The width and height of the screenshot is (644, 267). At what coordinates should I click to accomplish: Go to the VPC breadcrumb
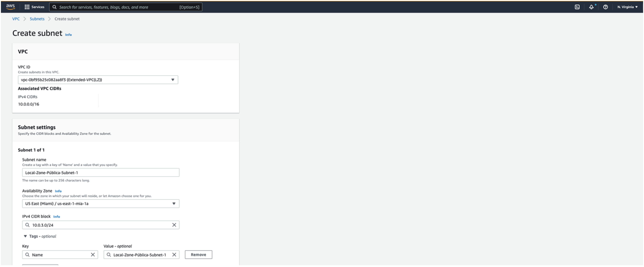pos(16,19)
